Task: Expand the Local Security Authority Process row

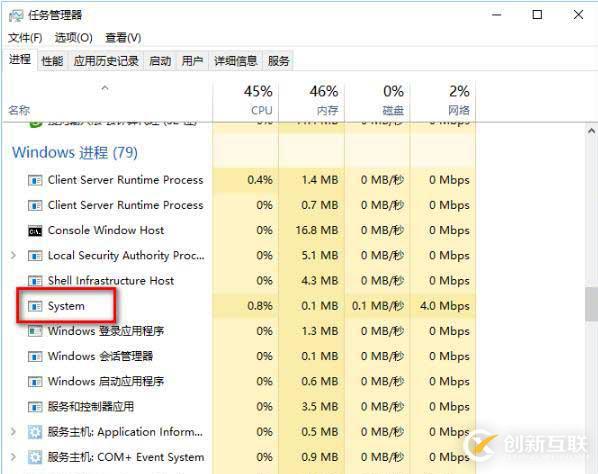Action: coord(14,255)
